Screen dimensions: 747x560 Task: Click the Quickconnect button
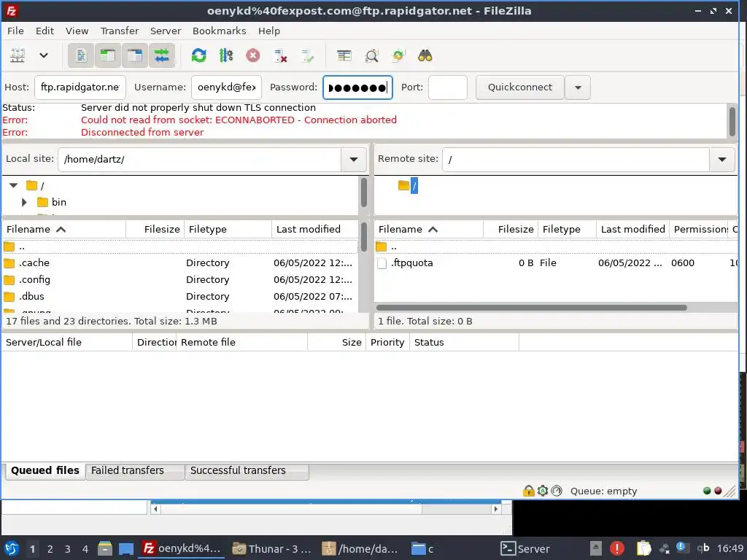click(x=519, y=87)
